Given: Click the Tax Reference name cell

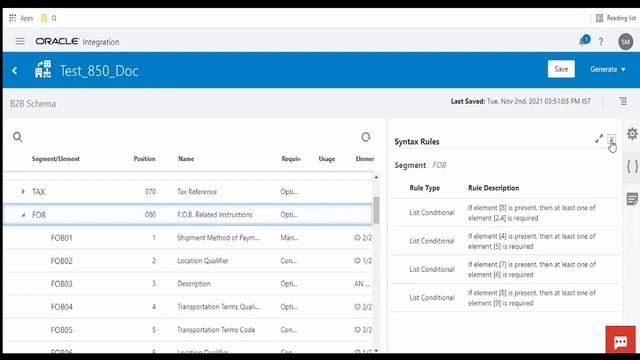Looking at the screenshot, I should (x=197, y=191).
